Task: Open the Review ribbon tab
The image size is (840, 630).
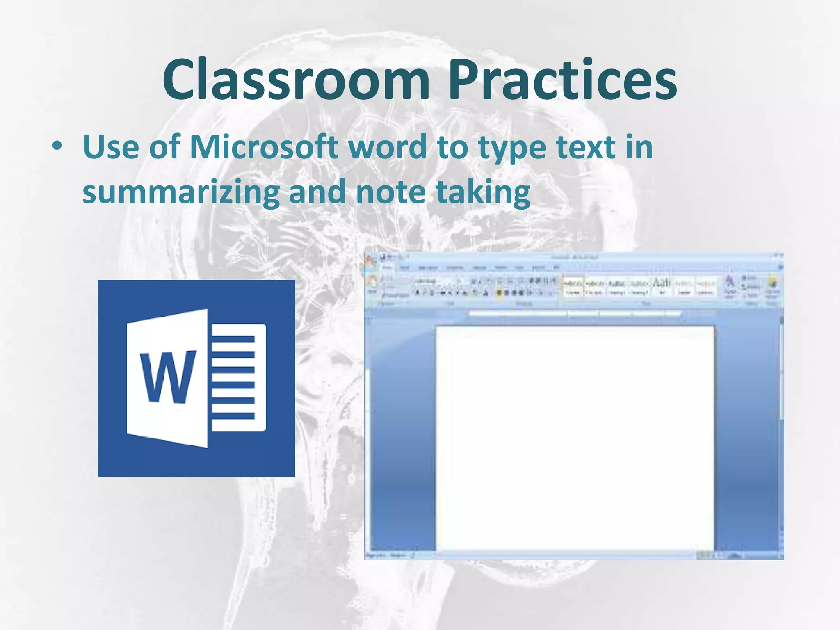Action: pos(501,268)
